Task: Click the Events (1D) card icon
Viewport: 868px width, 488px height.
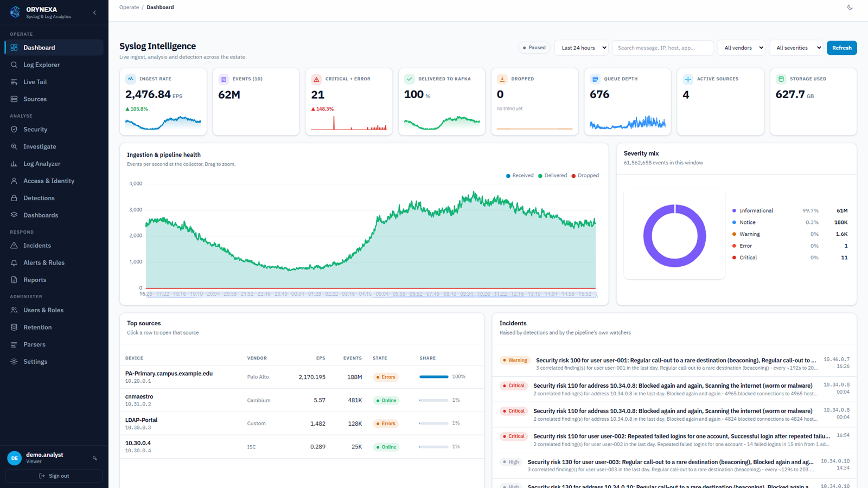Action: 224,79
